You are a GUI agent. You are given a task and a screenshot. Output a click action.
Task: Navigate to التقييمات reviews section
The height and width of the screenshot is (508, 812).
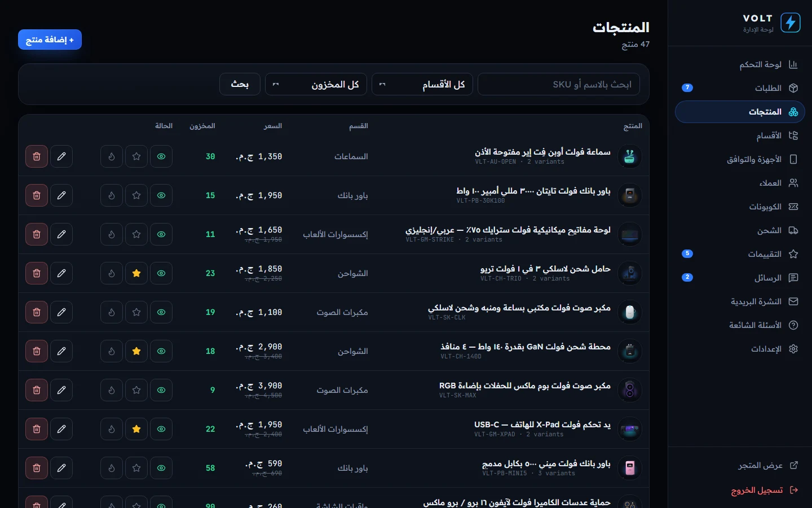coord(740,254)
